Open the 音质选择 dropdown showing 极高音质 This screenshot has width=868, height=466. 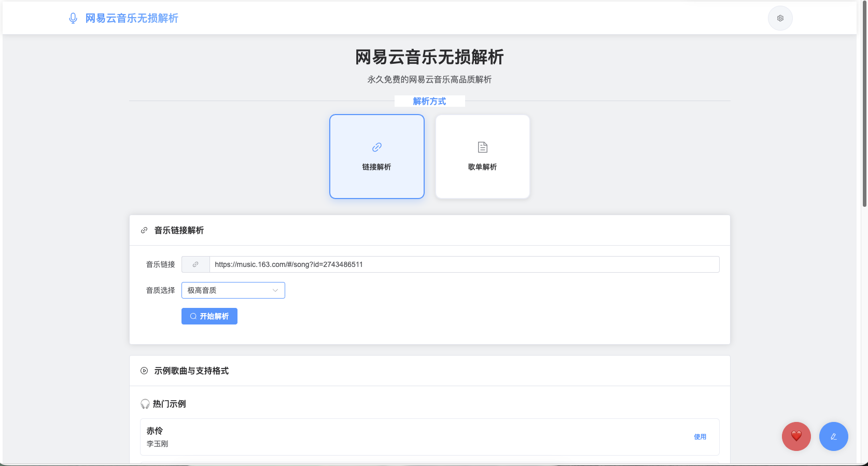click(x=233, y=290)
